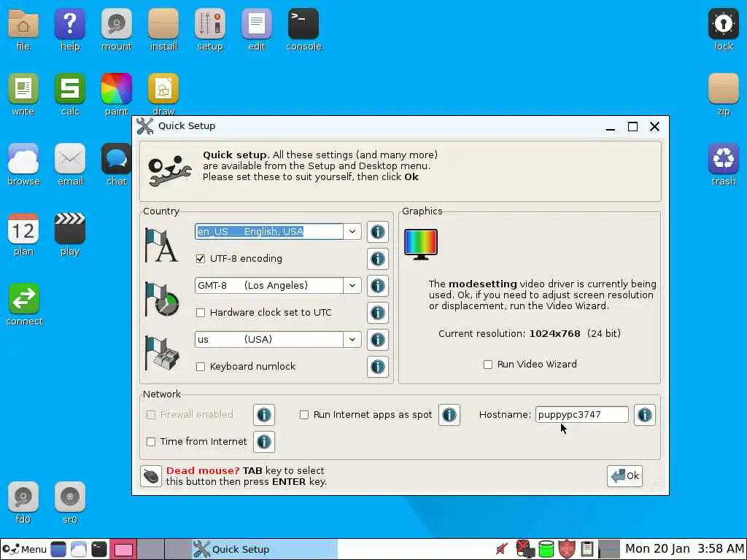747x560 pixels.
Task: Click the firewall shield tray icon
Action: point(566,549)
